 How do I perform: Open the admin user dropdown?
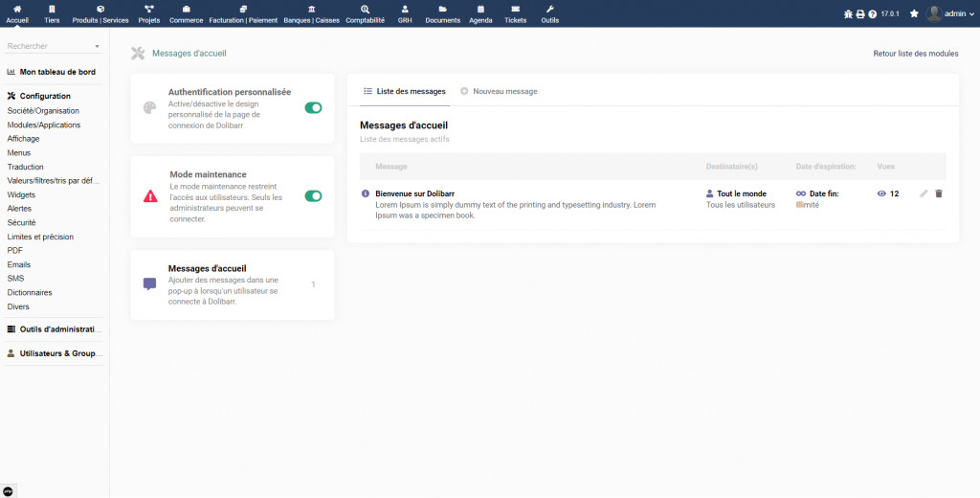[950, 13]
